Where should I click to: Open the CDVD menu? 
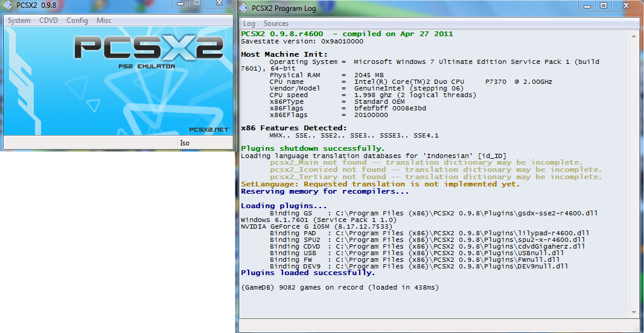click(x=48, y=21)
